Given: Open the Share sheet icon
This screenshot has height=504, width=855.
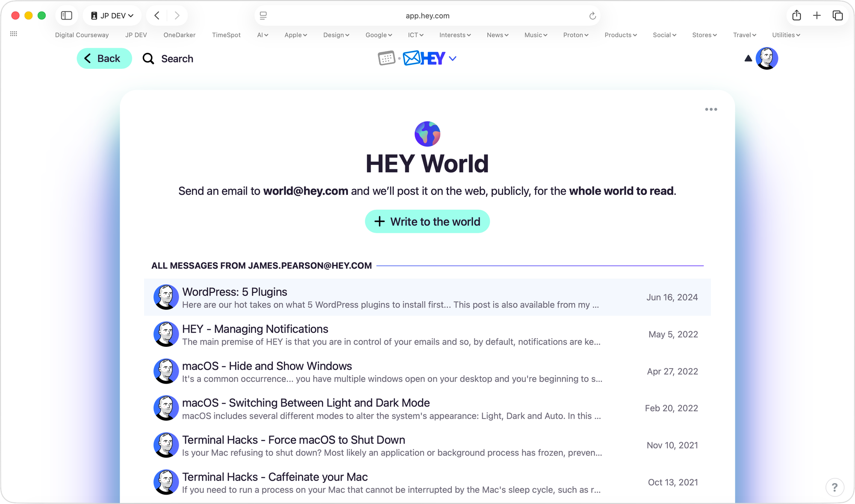Looking at the screenshot, I should pos(796,16).
